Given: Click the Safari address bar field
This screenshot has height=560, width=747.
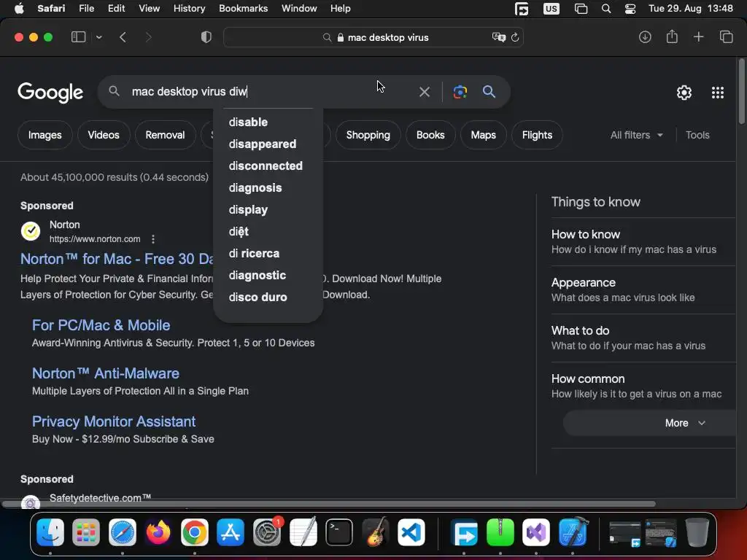Looking at the screenshot, I should click(x=373, y=37).
